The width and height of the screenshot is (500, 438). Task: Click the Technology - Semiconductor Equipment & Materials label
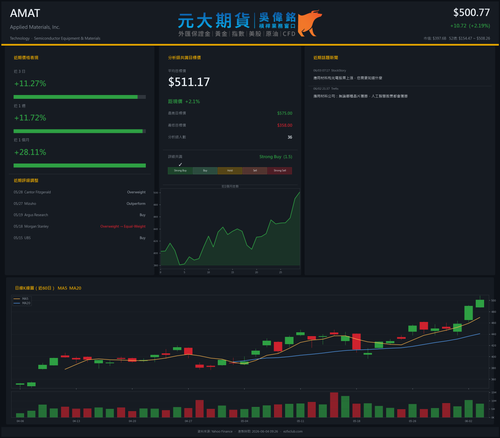tap(55, 38)
